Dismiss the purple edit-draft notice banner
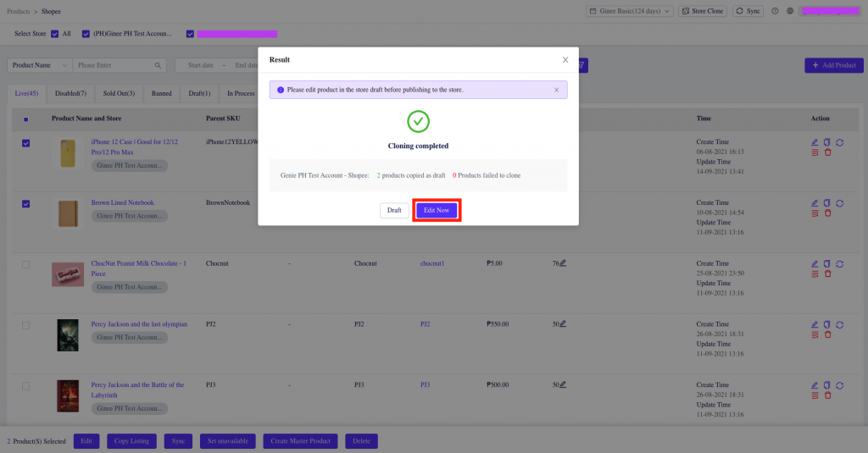Screen dimensions: 868x453 coord(556,90)
